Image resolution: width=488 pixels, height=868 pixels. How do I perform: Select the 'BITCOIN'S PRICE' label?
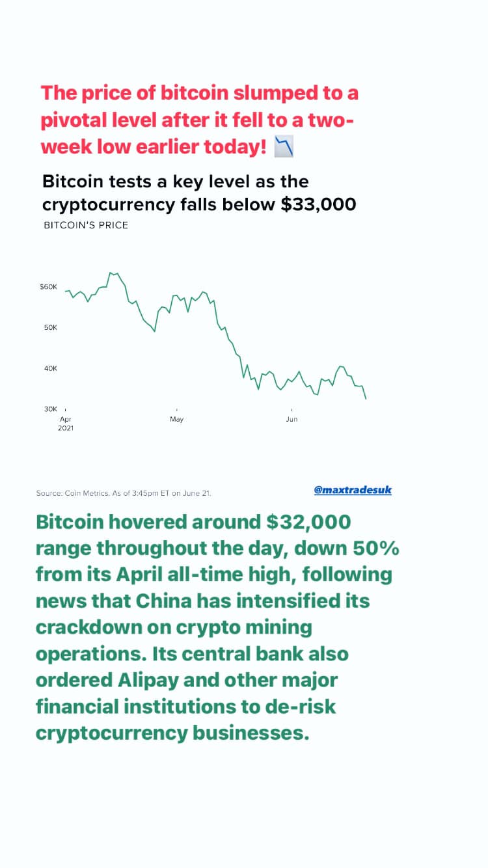[86, 226]
